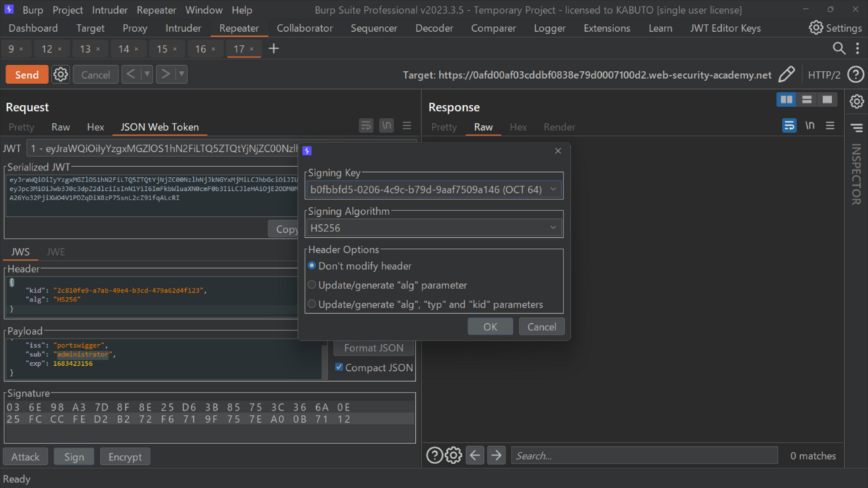Switch Request view to Raw
The width and height of the screenshot is (868, 488).
coord(61,127)
